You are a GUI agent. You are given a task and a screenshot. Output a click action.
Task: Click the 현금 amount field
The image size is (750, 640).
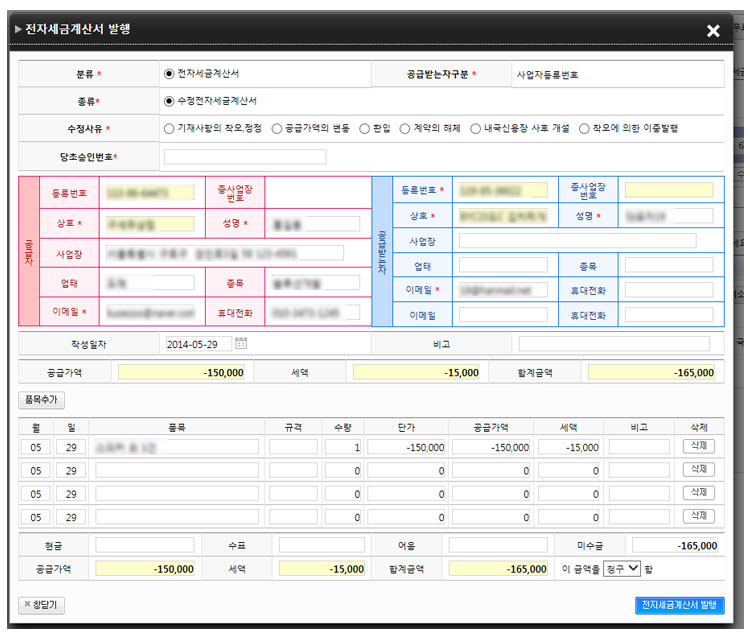click(x=145, y=545)
